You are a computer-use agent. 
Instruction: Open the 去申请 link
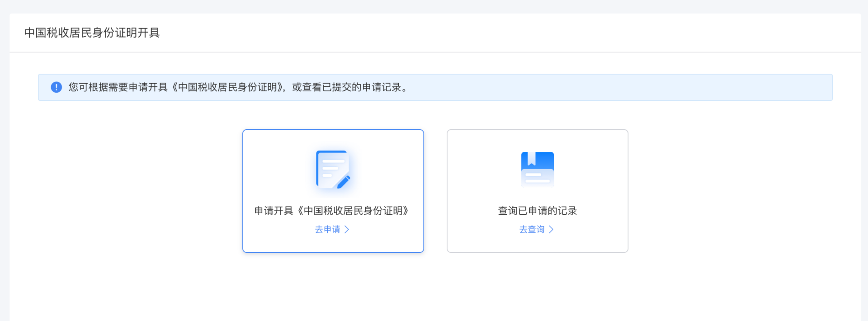(327, 230)
